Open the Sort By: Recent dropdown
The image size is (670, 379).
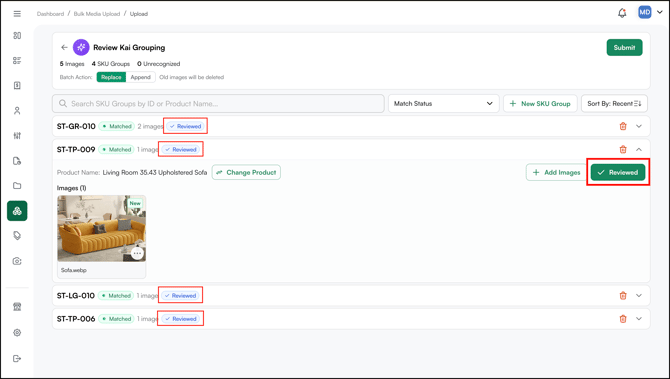point(614,103)
